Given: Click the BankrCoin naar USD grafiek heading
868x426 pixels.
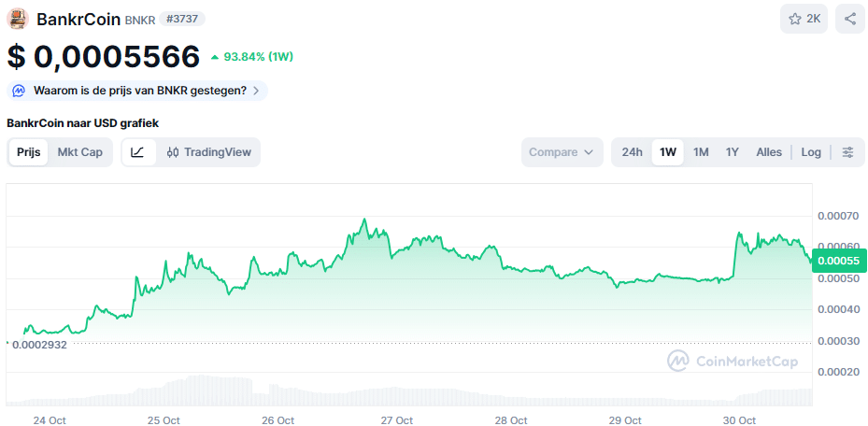Looking at the screenshot, I should point(83,123).
